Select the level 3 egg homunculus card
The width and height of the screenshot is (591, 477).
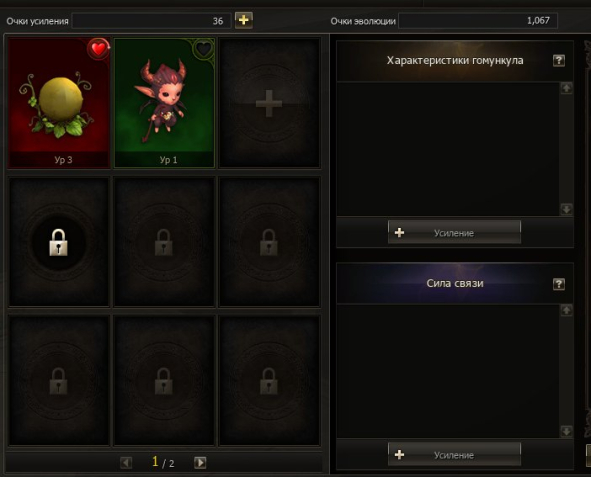(x=59, y=102)
